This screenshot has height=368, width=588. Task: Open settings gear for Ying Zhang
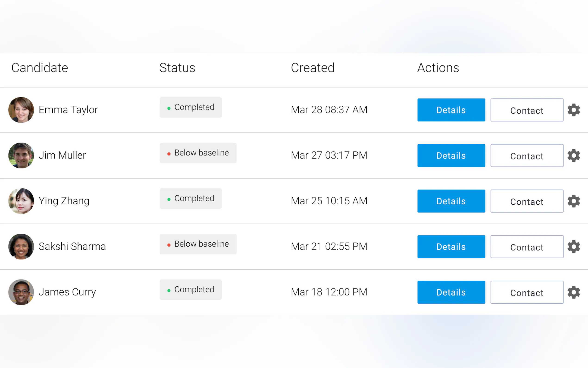tap(573, 201)
